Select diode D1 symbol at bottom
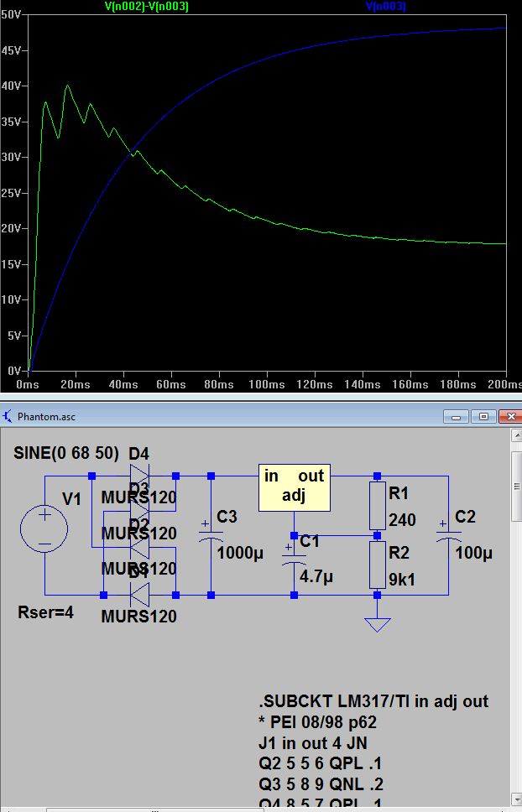The width and height of the screenshot is (522, 812). coord(139,595)
